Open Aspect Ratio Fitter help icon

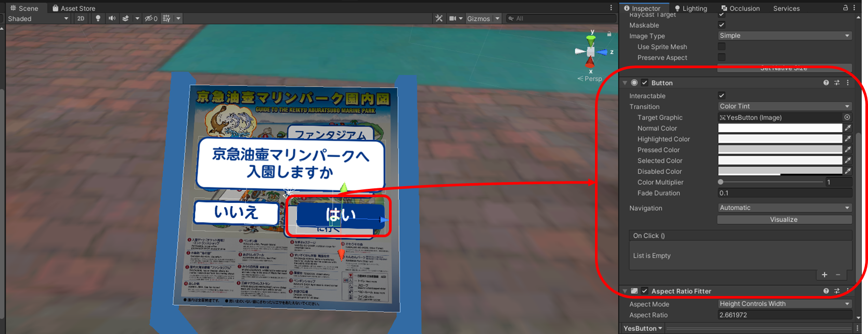(x=826, y=291)
